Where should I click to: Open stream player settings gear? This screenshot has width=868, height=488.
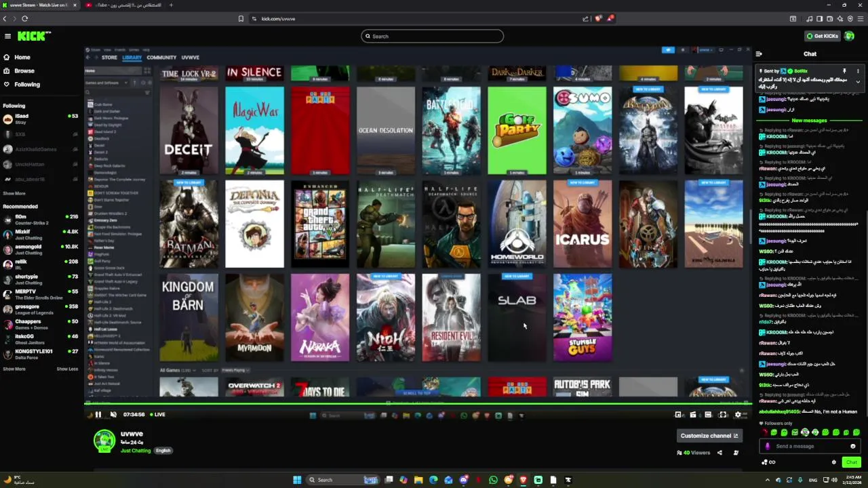(738, 415)
